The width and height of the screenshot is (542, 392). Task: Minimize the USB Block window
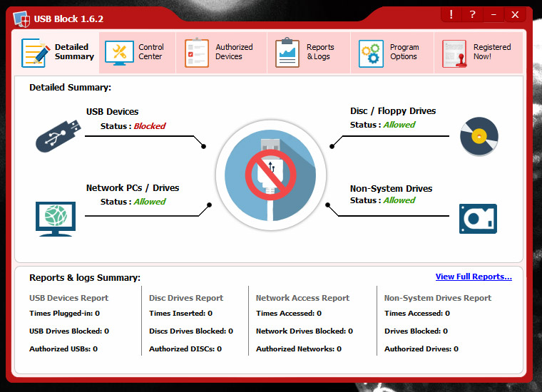(494, 14)
